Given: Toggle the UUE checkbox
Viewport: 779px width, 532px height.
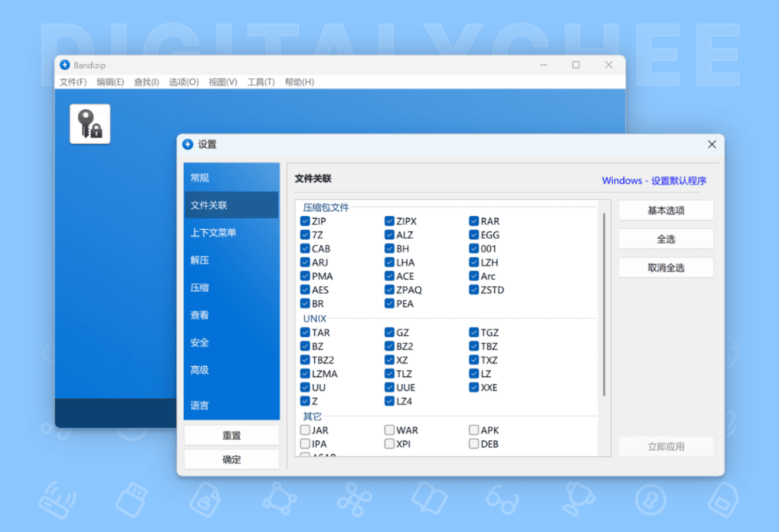Looking at the screenshot, I should click(389, 387).
